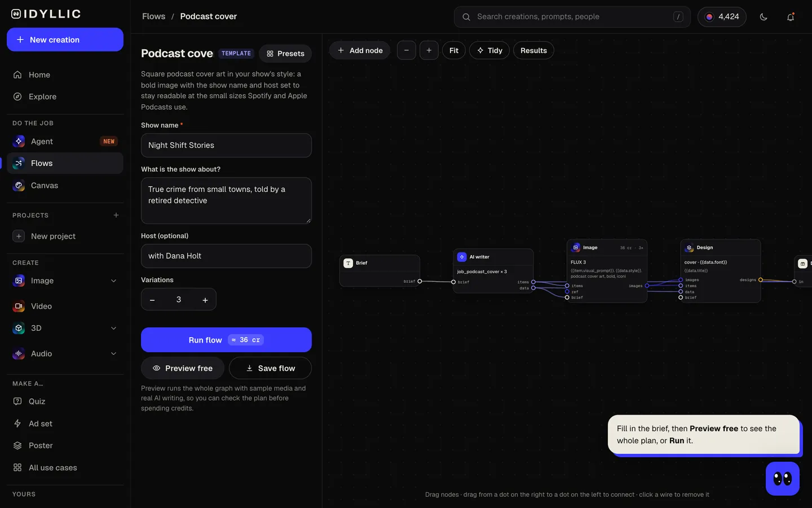Go to Flows breadcrumb
812x508 pixels.
click(x=154, y=16)
